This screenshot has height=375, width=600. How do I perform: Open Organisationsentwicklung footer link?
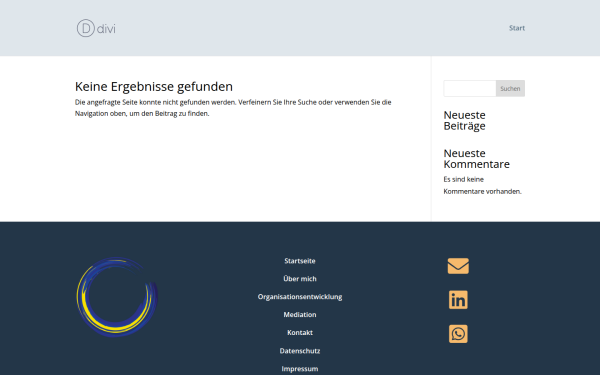300,297
